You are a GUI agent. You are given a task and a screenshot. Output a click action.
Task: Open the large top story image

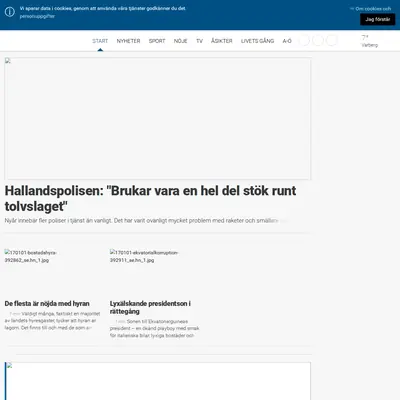158,119
